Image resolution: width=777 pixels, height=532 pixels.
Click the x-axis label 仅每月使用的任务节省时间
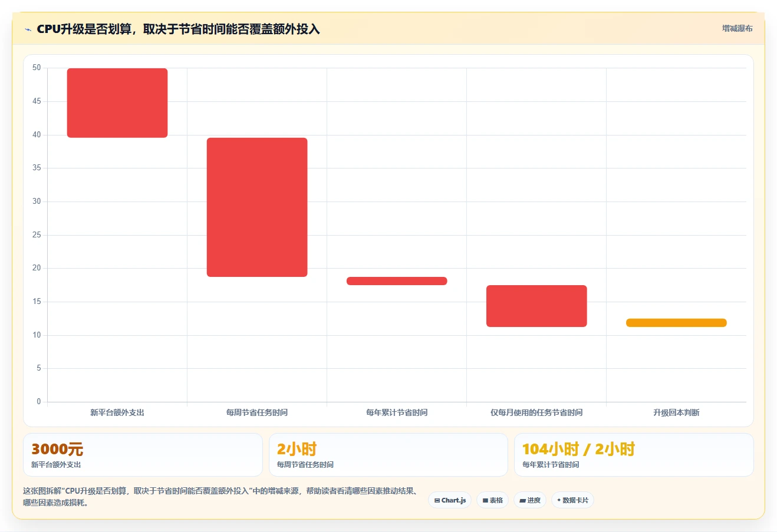click(x=536, y=412)
